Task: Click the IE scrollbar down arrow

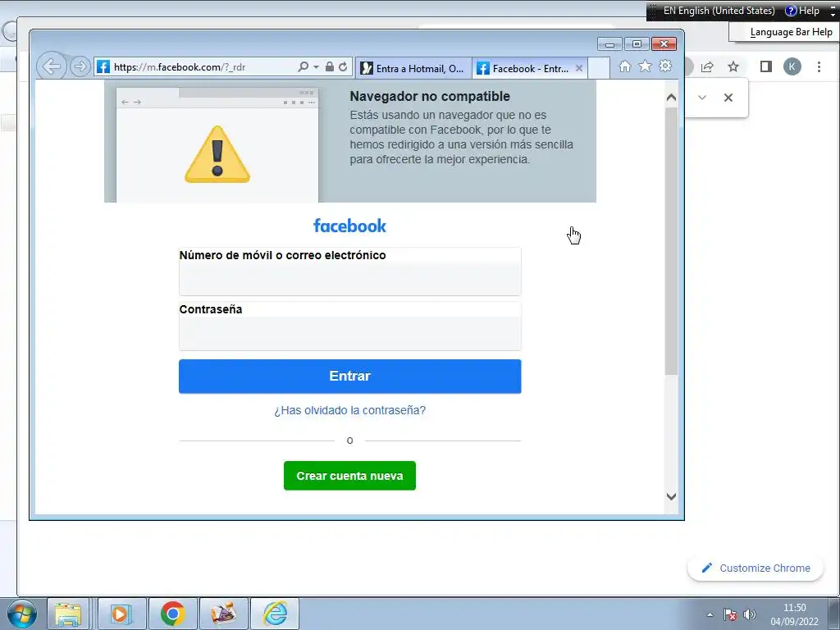Action: [x=671, y=496]
